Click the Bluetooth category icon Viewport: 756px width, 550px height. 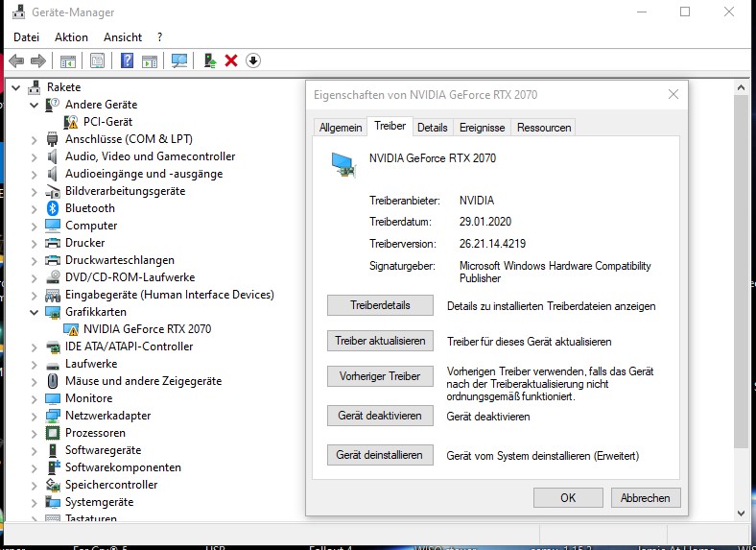click(x=53, y=208)
